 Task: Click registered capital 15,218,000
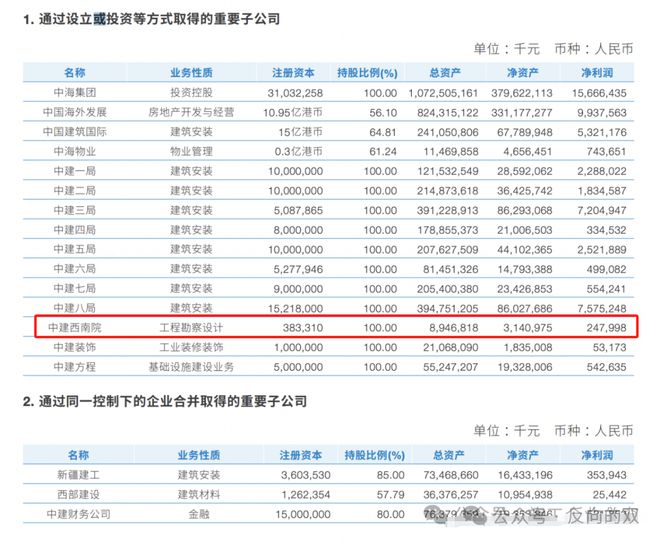tap(295, 308)
